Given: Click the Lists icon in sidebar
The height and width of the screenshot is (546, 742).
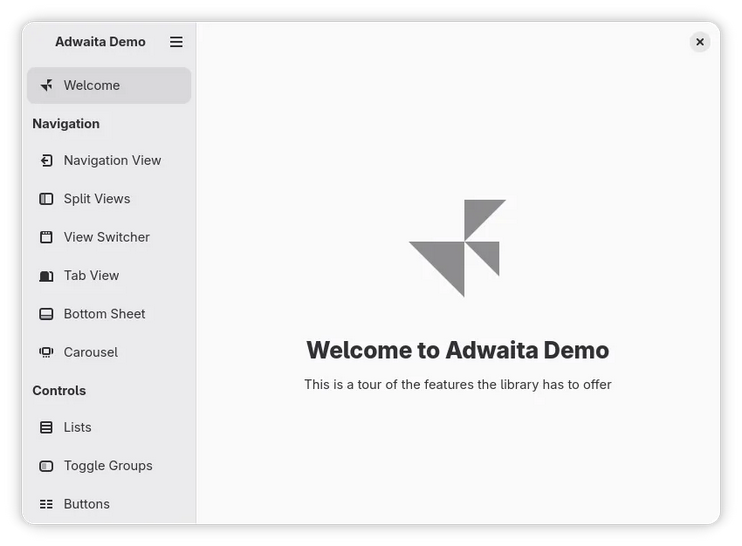Looking at the screenshot, I should tap(46, 427).
